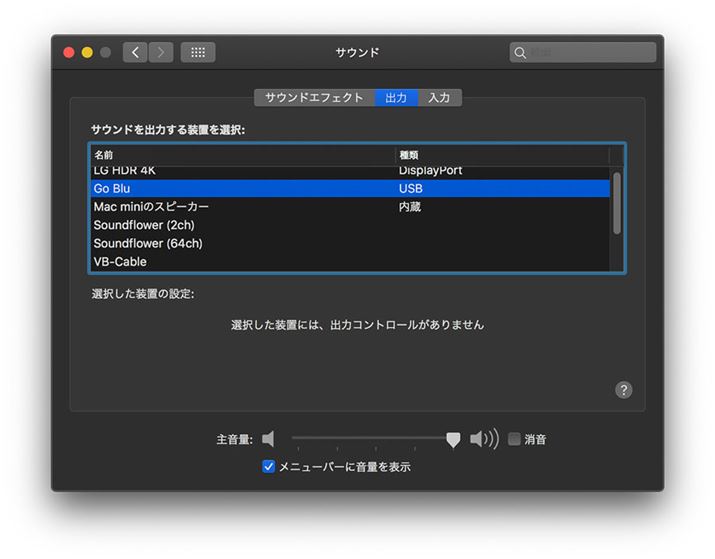Show all preferences with the grid icon
The image size is (715, 559).
(x=198, y=52)
